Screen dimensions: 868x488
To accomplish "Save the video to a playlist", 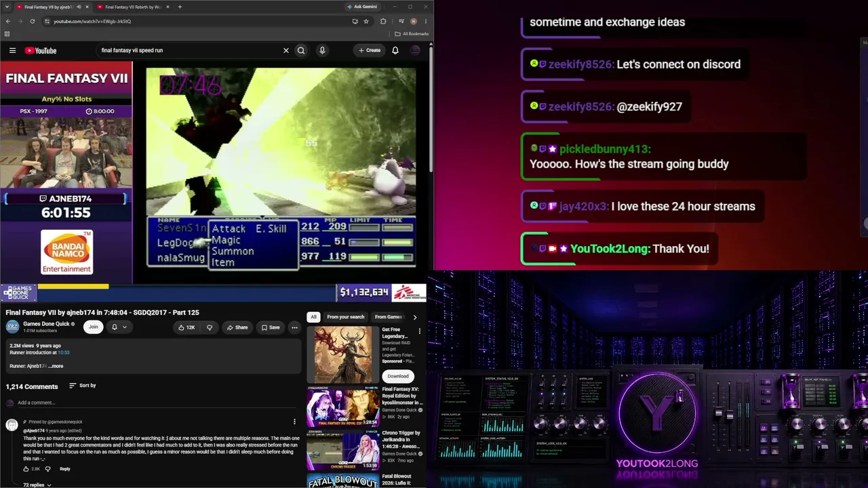I will [x=270, y=327].
